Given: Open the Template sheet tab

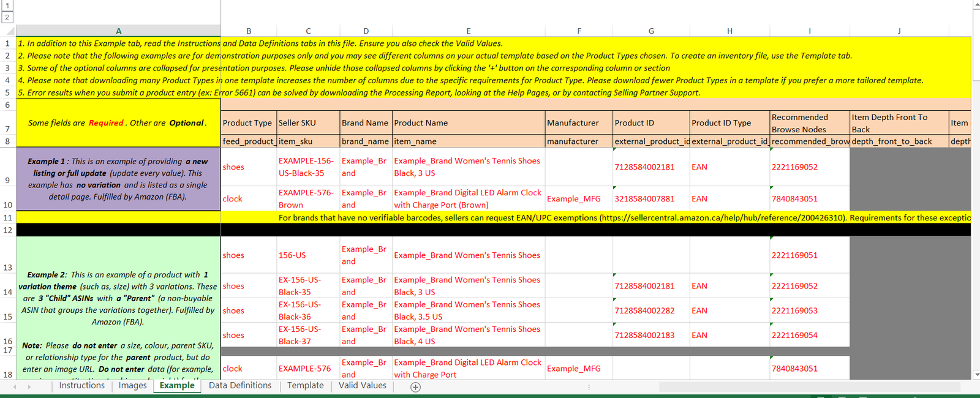Looking at the screenshot, I should click(305, 386).
